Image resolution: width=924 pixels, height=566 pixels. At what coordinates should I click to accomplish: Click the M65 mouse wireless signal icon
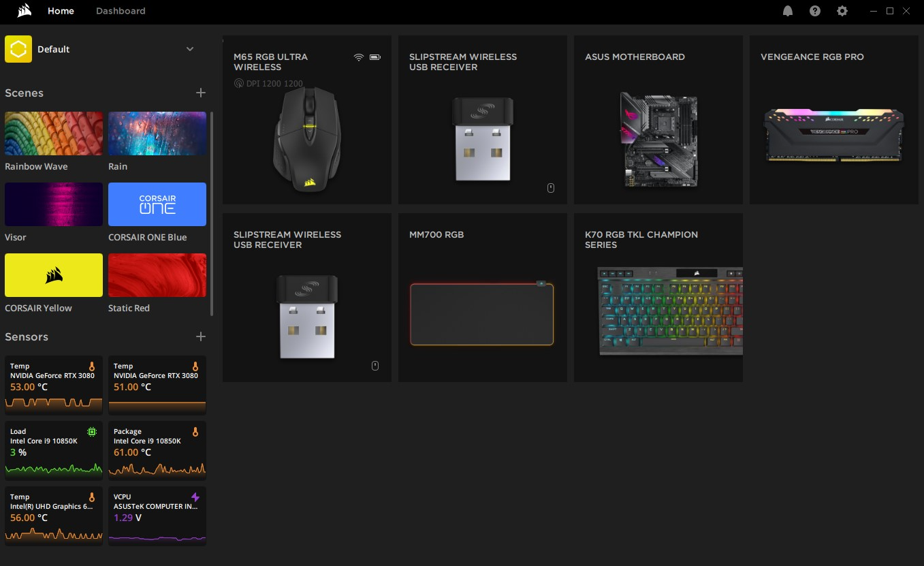[359, 57]
